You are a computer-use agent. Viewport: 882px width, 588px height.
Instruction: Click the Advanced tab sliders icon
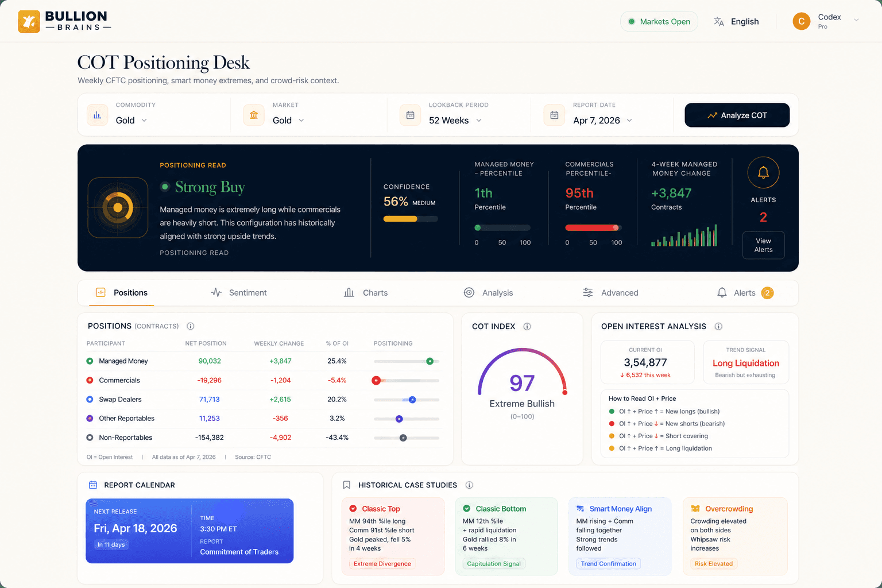point(588,292)
